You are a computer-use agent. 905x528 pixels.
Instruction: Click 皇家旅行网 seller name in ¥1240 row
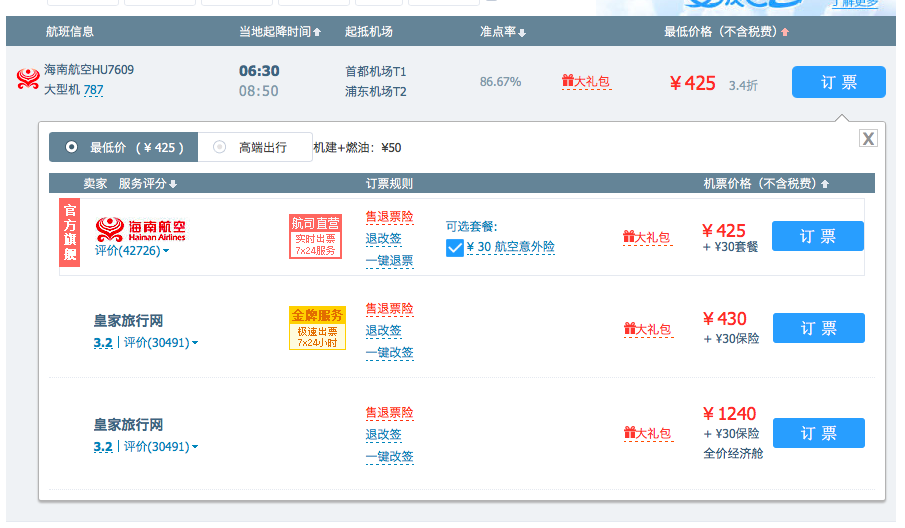click(128, 425)
